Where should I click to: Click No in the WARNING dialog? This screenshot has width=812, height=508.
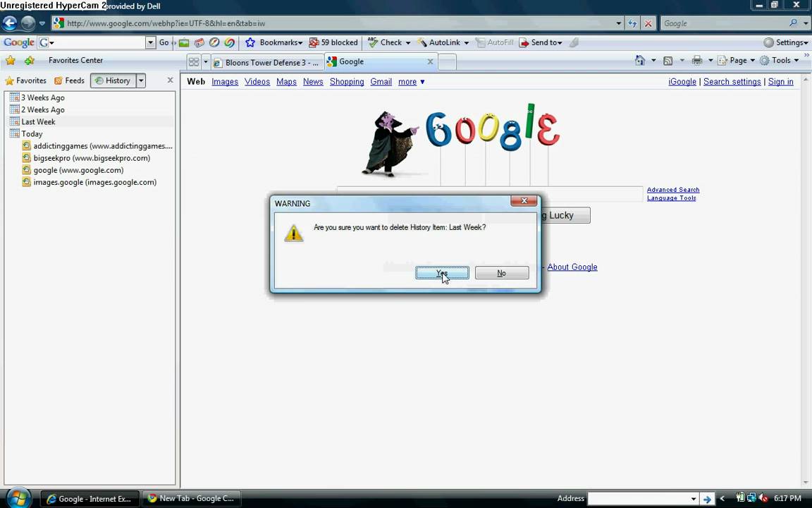[502, 272]
